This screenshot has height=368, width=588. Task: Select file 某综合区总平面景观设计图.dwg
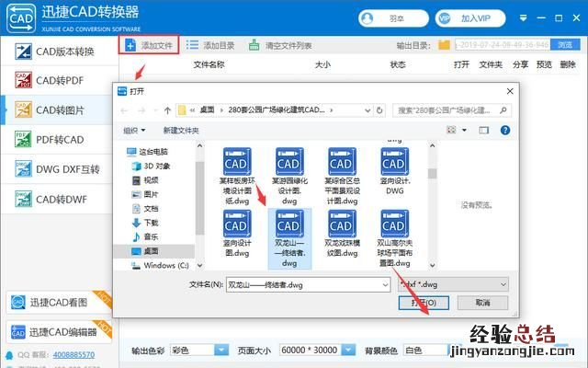(x=342, y=176)
